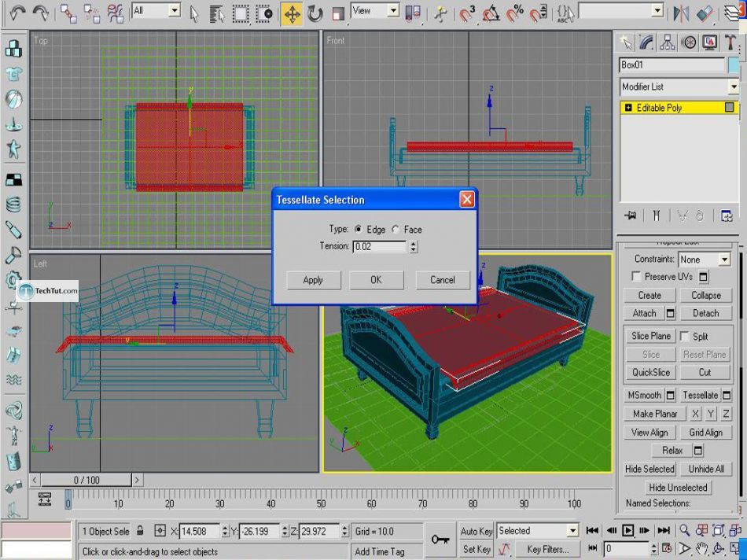Open the Preserve UVs settings box

pos(704,276)
